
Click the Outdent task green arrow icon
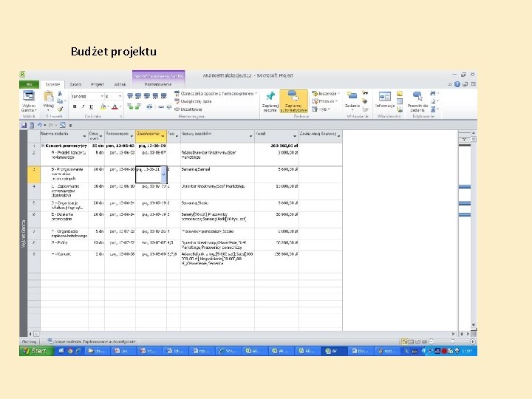130,106
